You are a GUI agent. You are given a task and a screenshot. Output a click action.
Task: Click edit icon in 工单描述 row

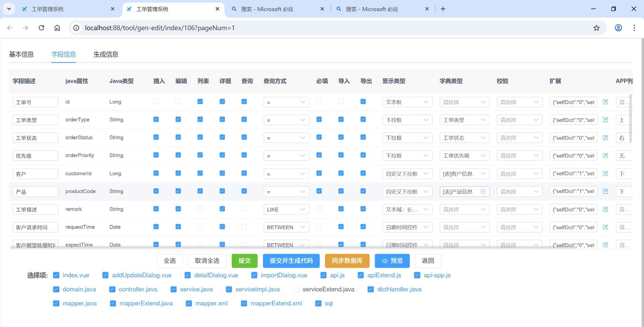605,209
